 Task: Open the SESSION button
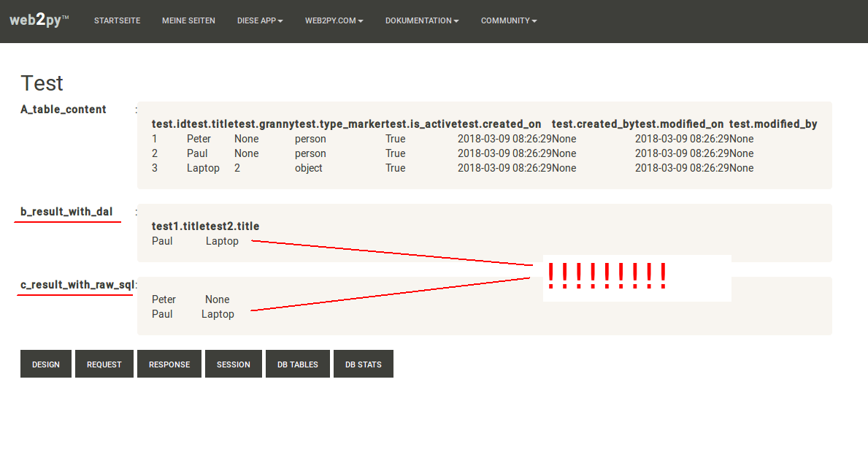click(233, 364)
